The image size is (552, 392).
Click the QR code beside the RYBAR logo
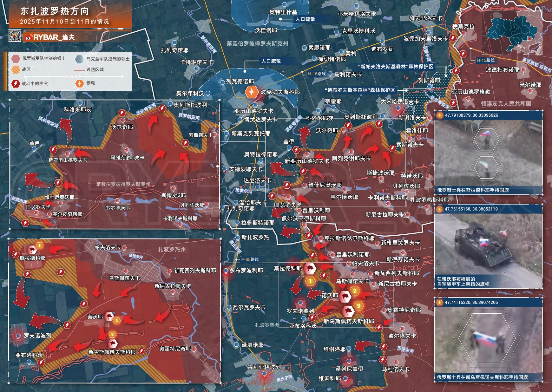[x=15, y=36]
